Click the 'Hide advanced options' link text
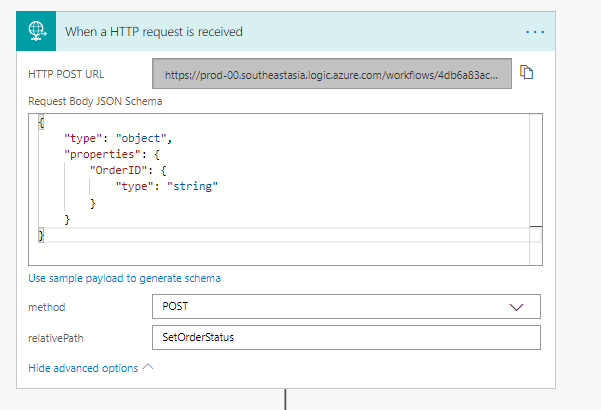Screen dimensions: 601x410 coord(83,368)
